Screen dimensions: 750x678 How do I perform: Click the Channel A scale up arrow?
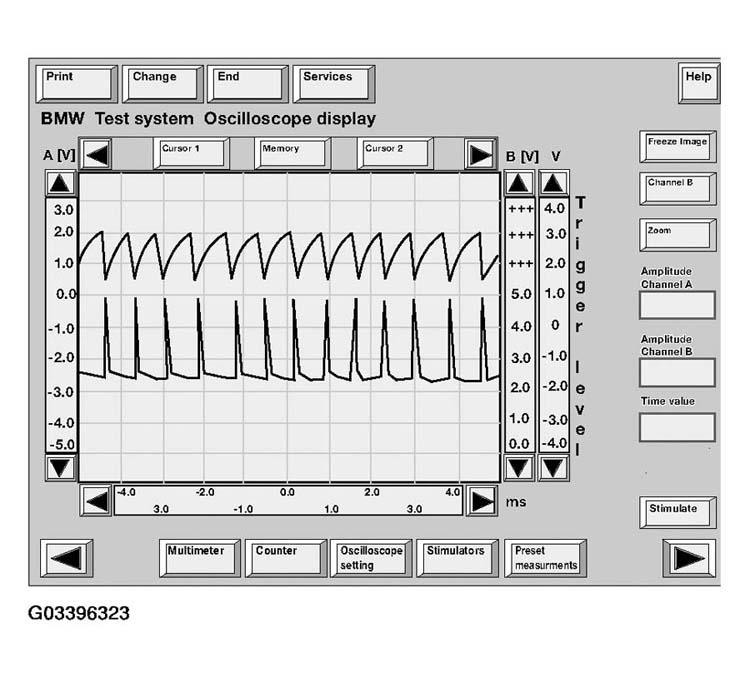point(61,184)
